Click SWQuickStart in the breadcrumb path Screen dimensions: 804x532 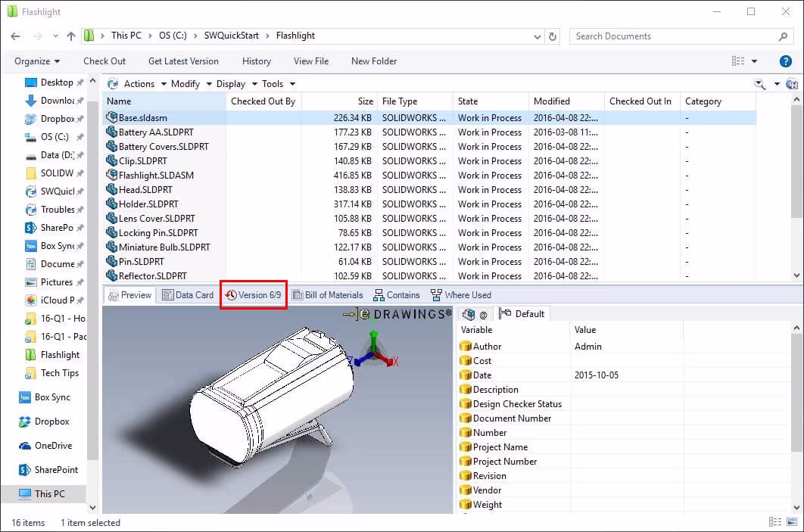231,36
